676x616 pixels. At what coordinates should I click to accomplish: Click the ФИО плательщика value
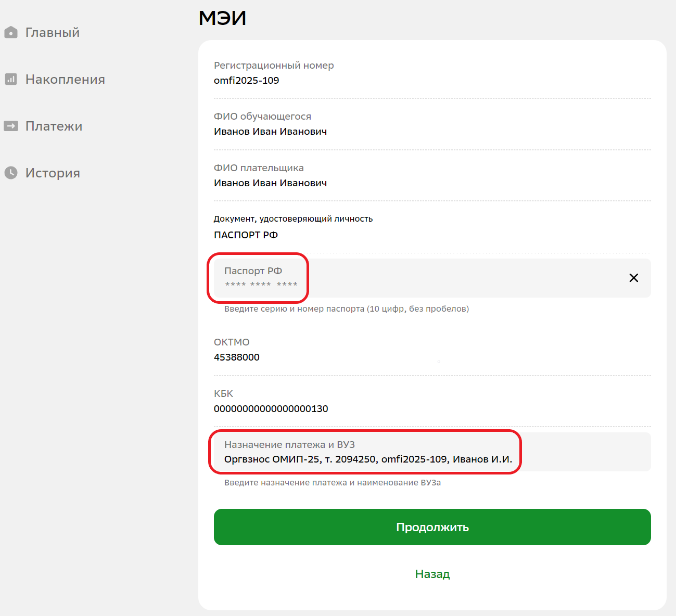[270, 183]
